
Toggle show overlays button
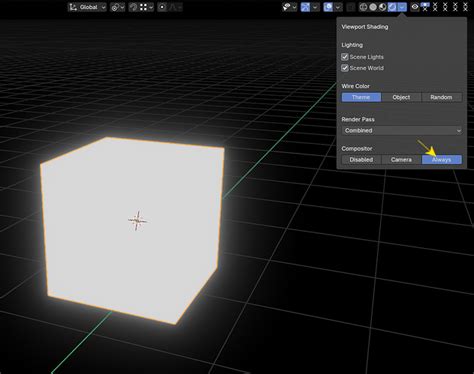point(328,7)
